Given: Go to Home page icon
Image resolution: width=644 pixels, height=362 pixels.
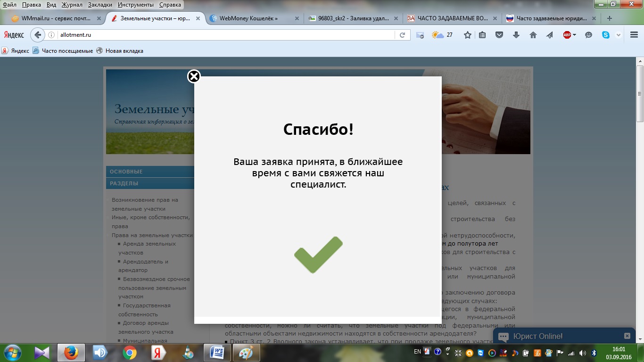Looking at the screenshot, I should 533,35.
